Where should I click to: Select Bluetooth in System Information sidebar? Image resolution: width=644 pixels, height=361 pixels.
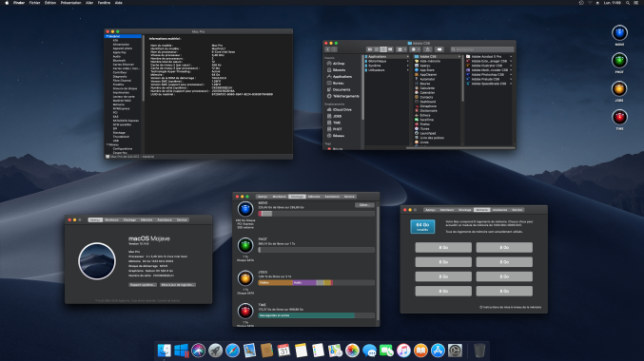pyautogui.click(x=119, y=60)
